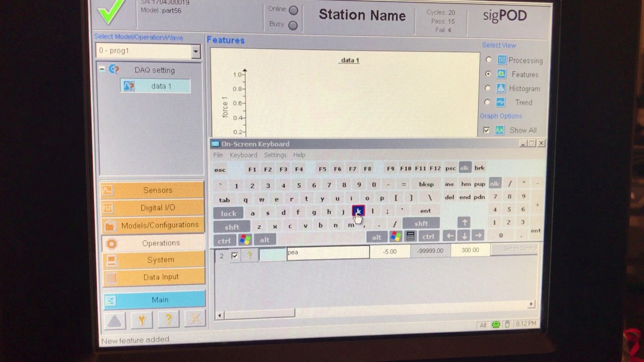Screen dimensions: 644x362
Task: Collapse the DAQ setting tree node
Action: coord(102,69)
